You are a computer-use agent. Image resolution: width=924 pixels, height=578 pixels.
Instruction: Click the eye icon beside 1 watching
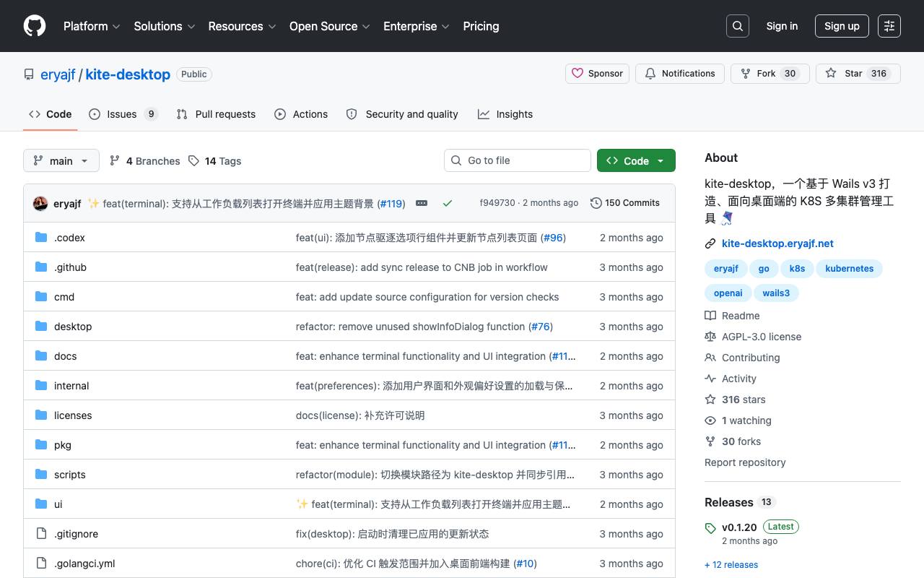pos(710,420)
